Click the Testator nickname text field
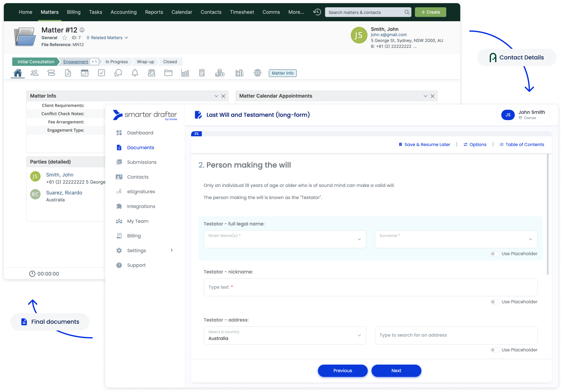This screenshot has height=392, width=562. pyautogui.click(x=370, y=287)
